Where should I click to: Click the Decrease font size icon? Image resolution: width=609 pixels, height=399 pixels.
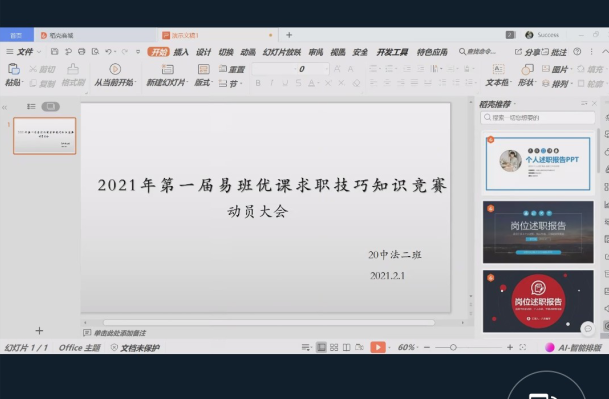point(350,69)
